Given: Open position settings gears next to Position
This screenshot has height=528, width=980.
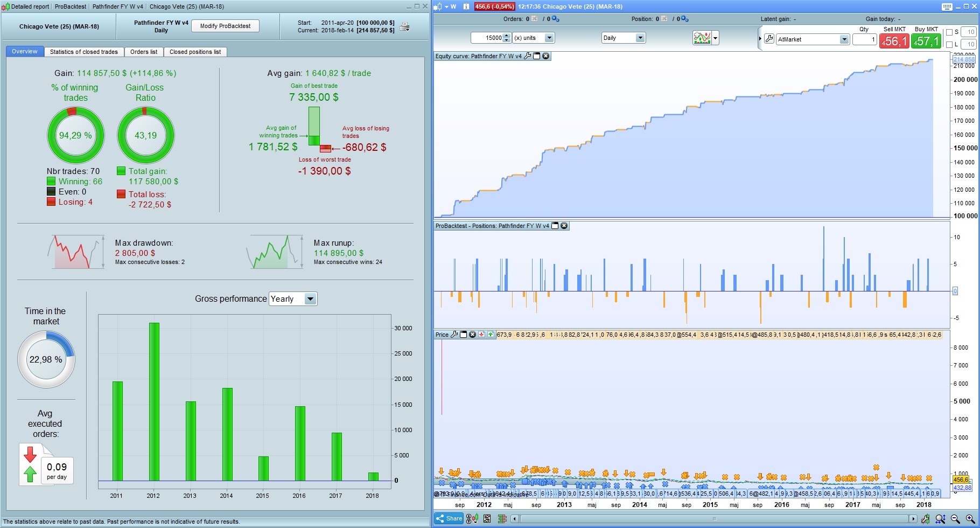Looking at the screenshot, I should 685,19.
